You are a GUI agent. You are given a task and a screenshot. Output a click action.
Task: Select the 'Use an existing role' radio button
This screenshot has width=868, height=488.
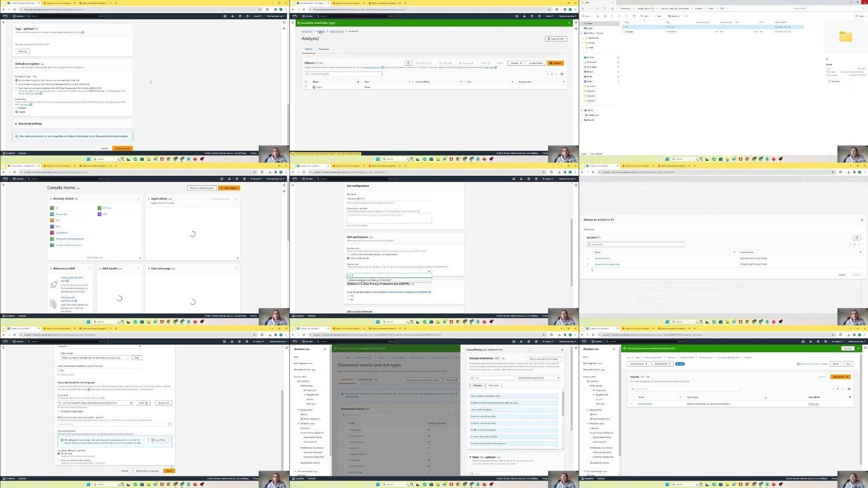tap(348, 258)
